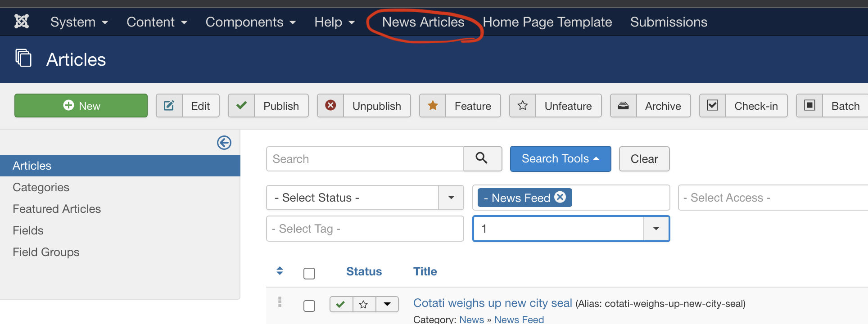This screenshot has height=324, width=868.
Task: Click the Joomla logo icon
Action: 22,22
